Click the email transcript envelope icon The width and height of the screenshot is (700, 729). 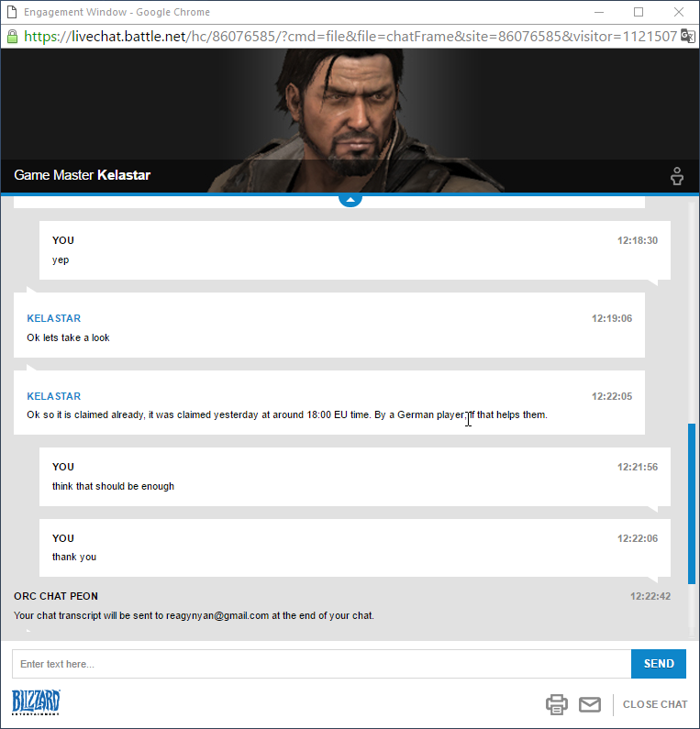590,704
